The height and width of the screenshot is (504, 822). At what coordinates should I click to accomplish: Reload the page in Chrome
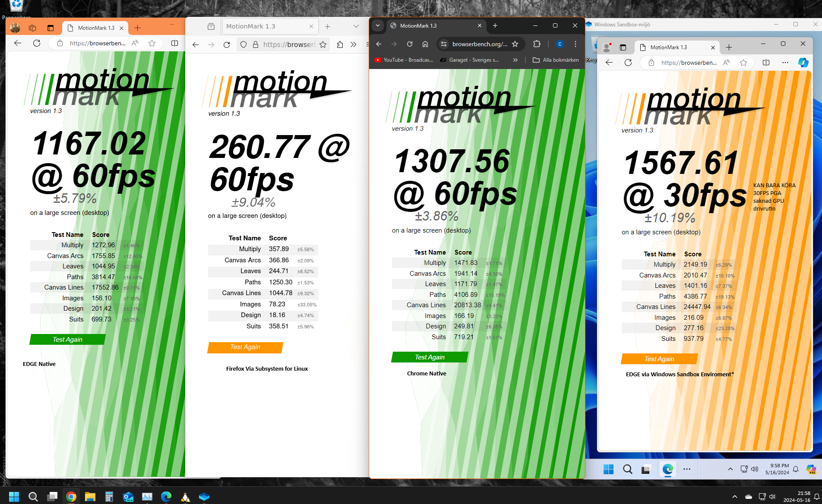[410, 44]
